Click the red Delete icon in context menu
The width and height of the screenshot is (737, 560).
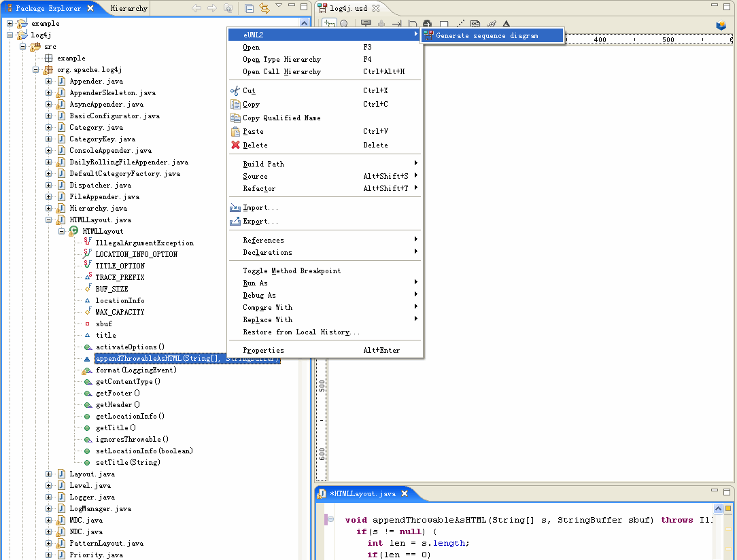(x=235, y=145)
